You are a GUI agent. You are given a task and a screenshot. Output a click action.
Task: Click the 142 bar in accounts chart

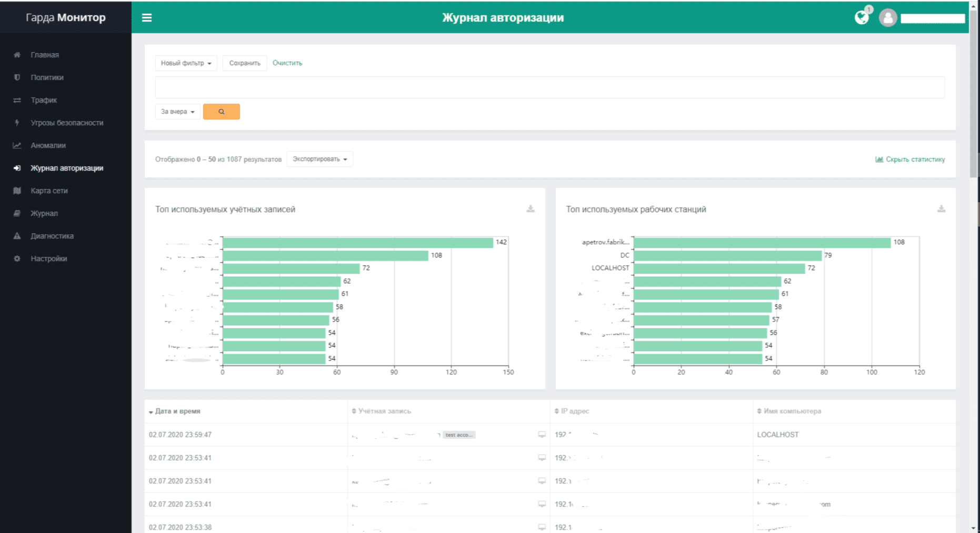pyautogui.click(x=358, y=242)
